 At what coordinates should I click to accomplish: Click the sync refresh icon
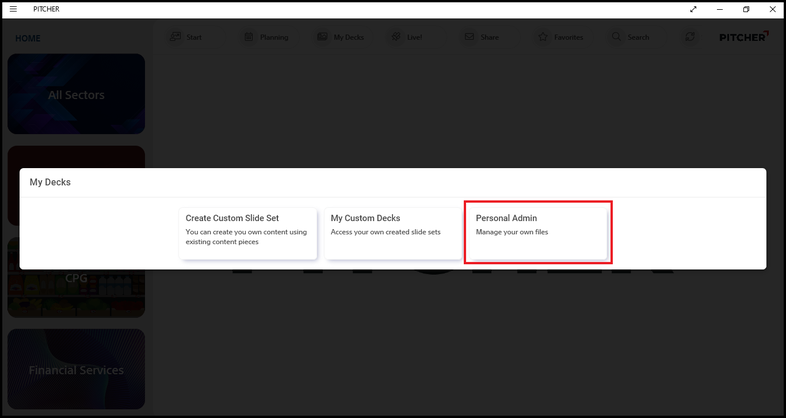point(689,37)
